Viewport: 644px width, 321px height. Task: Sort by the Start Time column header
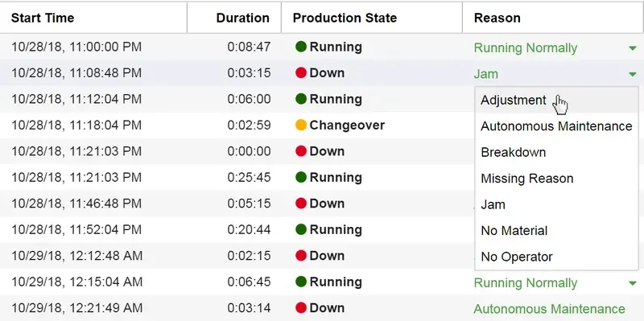[x=43, y=18]
